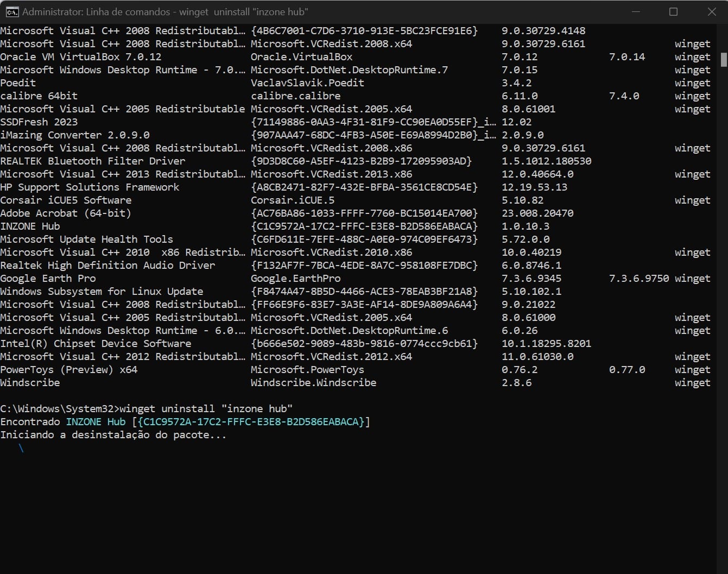Click "Microsoft.VCRedist.2010.x86" package ID
Screen dimensions: 728x574
[331, 252]
